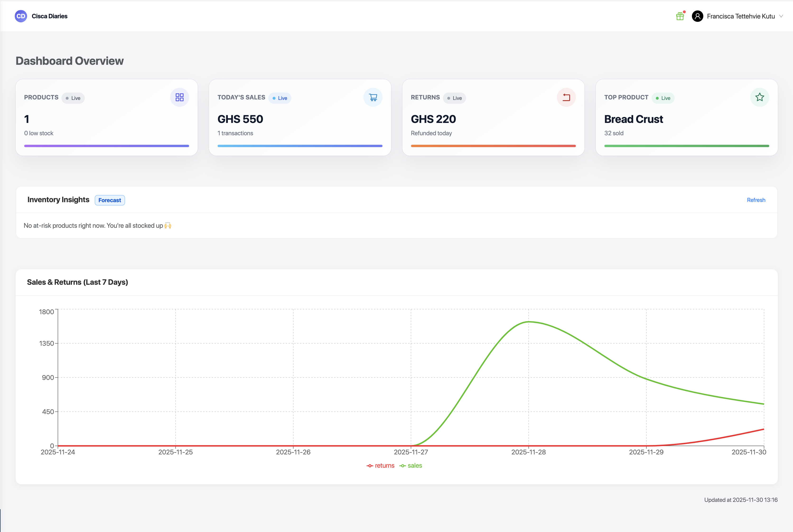Open the gift notifications icon
The image size is (793, 532).
point(680,16)
